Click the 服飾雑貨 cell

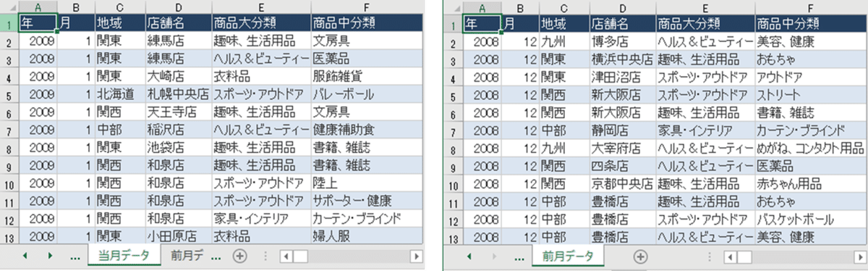click(366, 77)
